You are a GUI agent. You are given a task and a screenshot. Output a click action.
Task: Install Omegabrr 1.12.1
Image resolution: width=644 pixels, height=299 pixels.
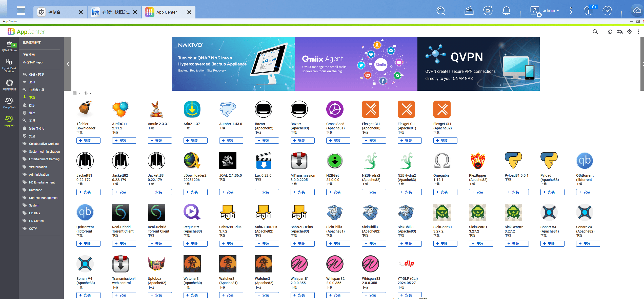coord(445,192)
